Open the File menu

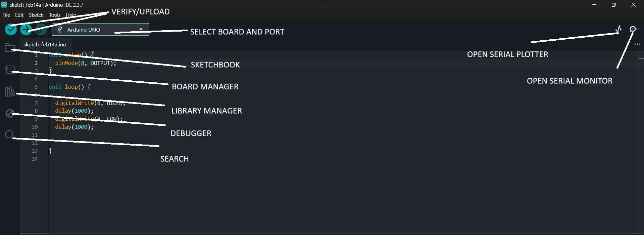pyautogui.click(x=6, y=15)
